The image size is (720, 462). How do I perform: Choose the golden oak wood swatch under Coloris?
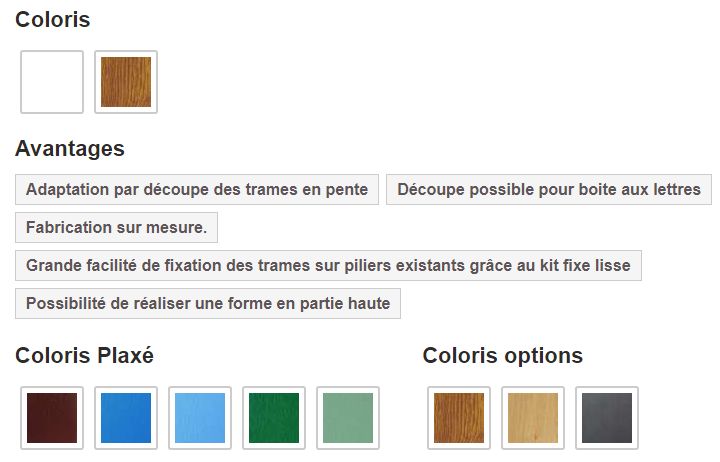126,82
